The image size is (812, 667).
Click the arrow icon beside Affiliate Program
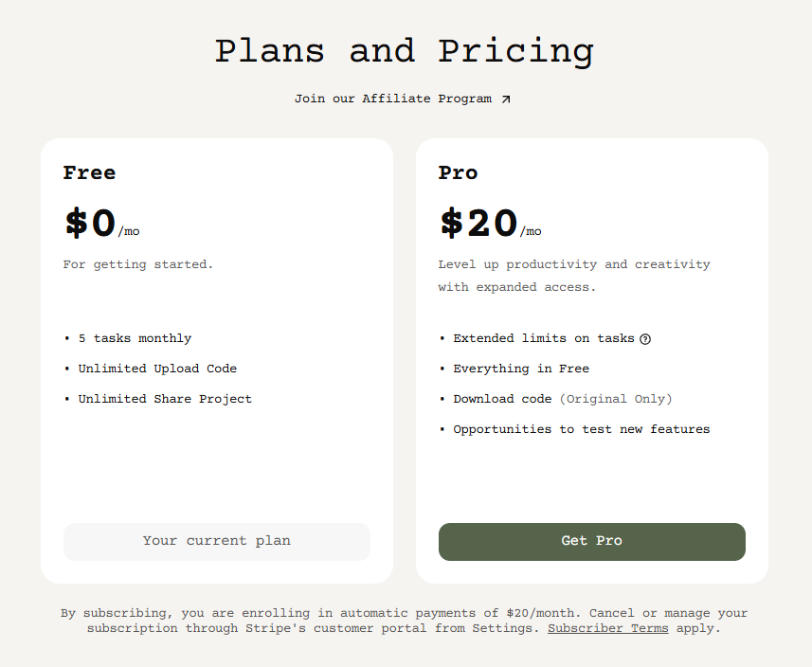coord(506,99)
